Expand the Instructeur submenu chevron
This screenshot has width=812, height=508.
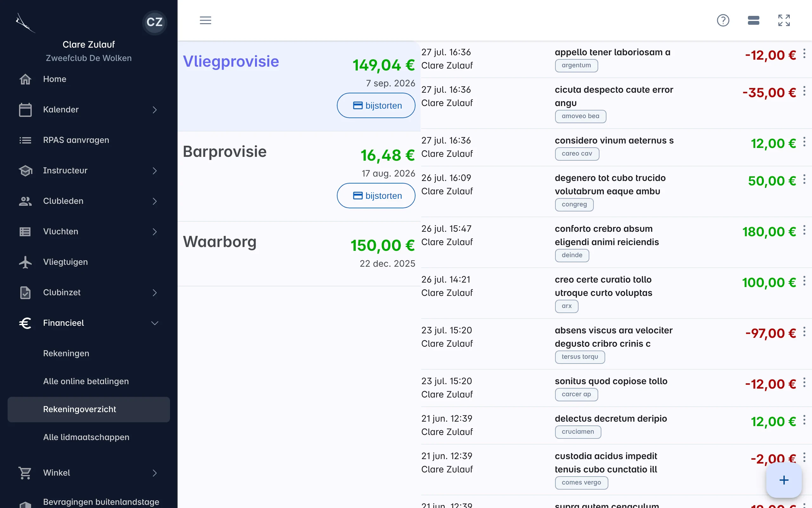[154, 171]
